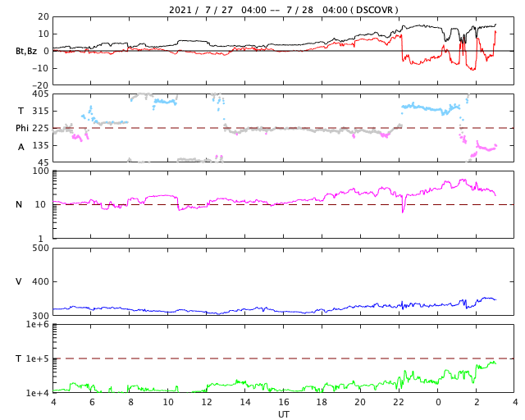Image resolution: width=525 pixels, height=420 pixels.
Task: Click the '500' velocity tick label
Action: [40, 249]
